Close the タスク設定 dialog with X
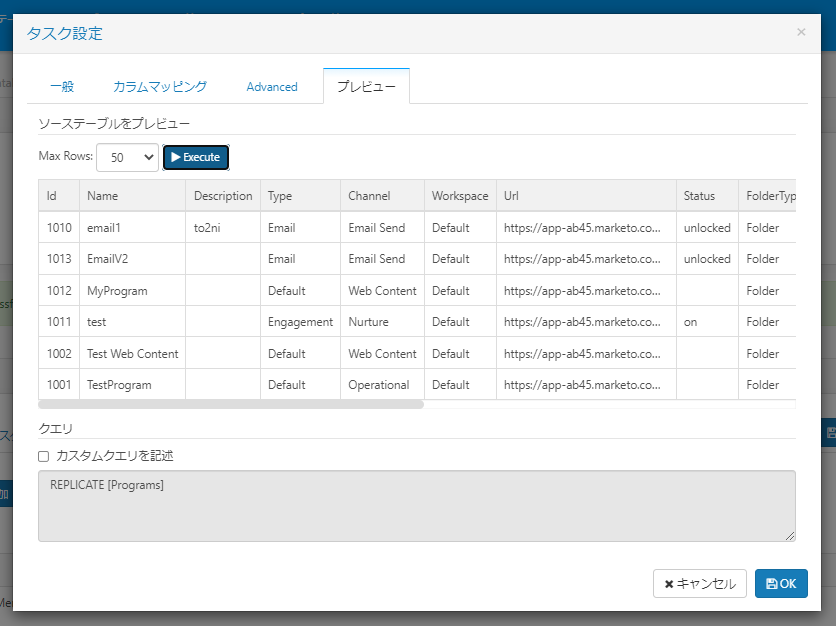This screenshot has height=626, width=836. (801, 32)
